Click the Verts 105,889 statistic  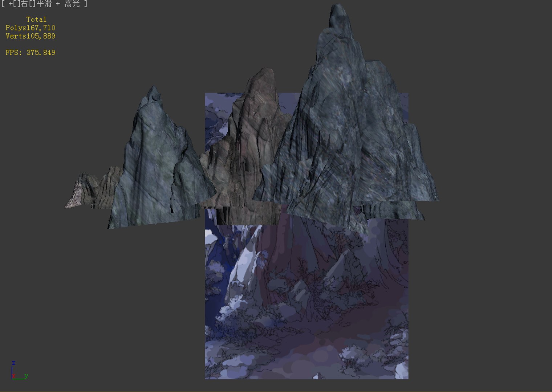point(31,36)
